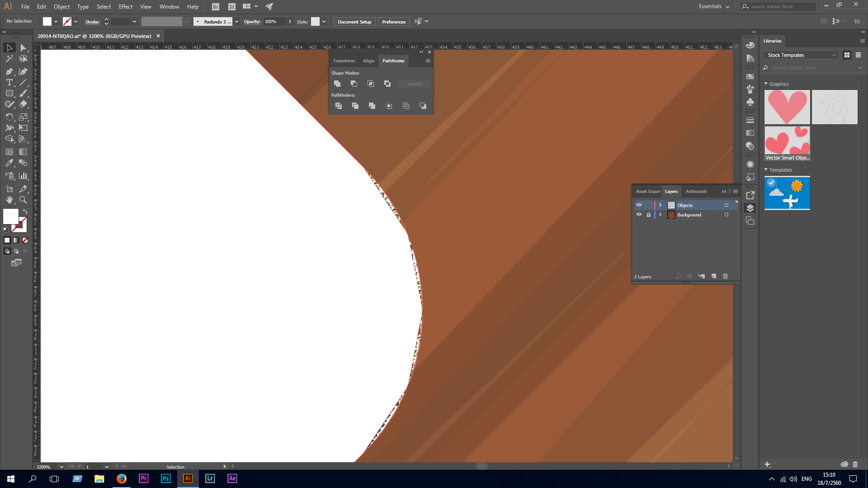This screenshot has width=868, height=488.
Task: Unlock the Background layer
Action: click(648, 215)
